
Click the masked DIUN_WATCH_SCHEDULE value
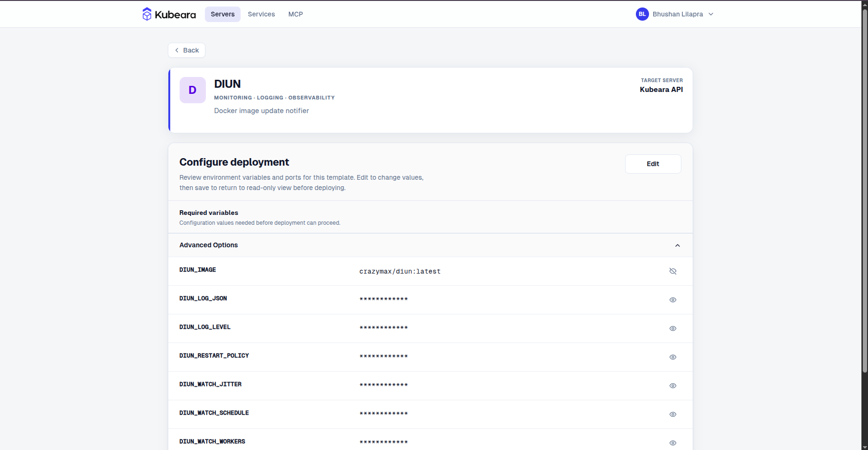tap(384, 414)
